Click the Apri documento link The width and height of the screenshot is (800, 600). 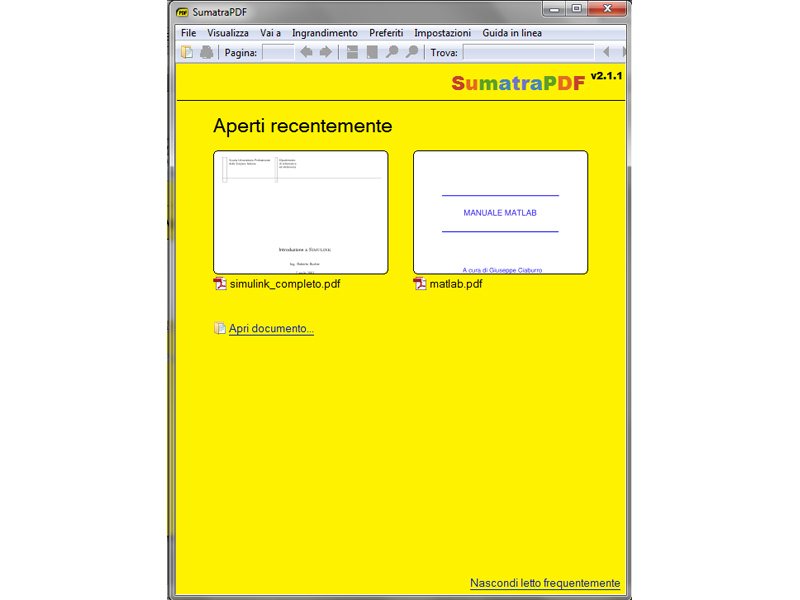tap(271, 328)
